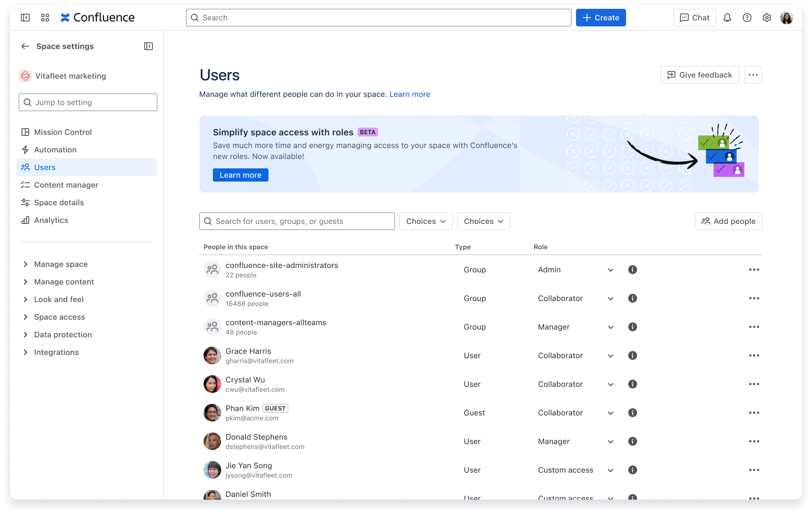Click the info icon beside the Admin role
The image size is (812, 515).
coord(632,270)
